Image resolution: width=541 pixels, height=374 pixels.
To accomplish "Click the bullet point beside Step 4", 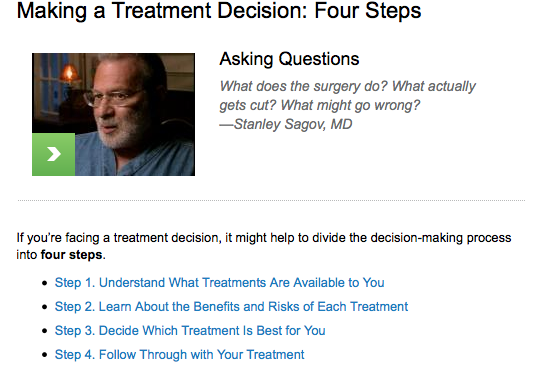I will [x=45, y=355].
